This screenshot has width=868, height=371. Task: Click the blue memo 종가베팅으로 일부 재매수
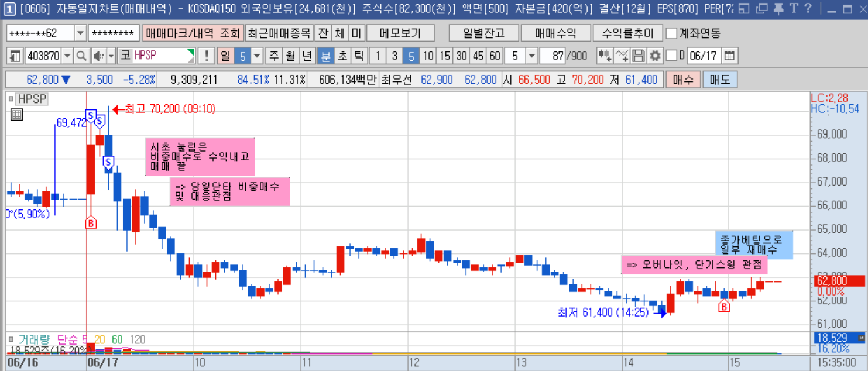754,245
